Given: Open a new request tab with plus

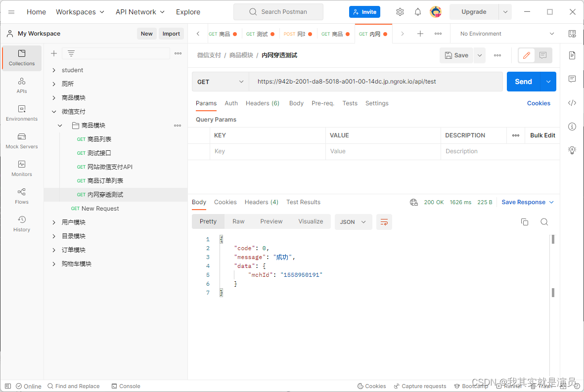Looking at the screenshot, I should point(420,34).
